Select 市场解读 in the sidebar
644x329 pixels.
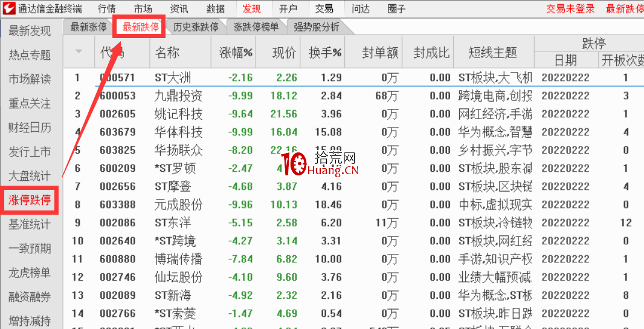[30, 79]
